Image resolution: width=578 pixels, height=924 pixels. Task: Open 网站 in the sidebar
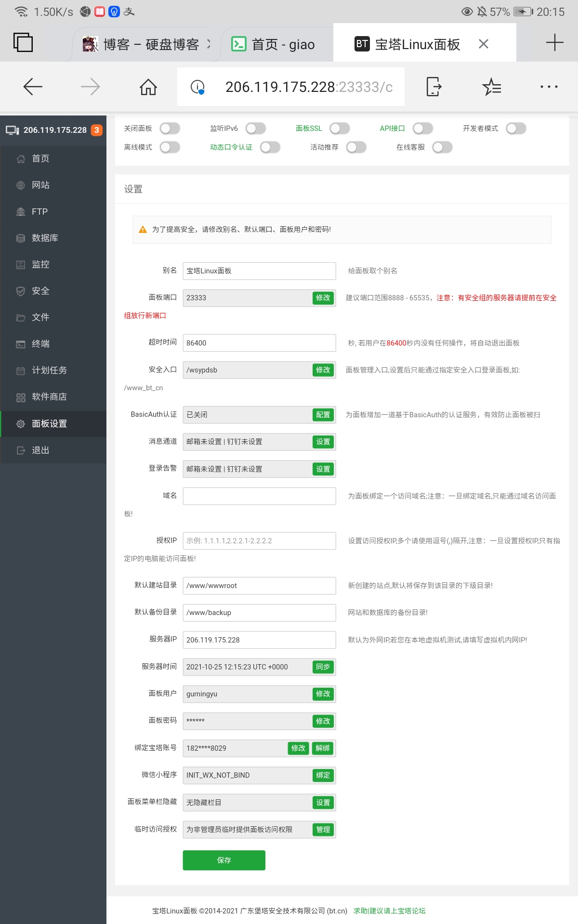pos(53,185)
